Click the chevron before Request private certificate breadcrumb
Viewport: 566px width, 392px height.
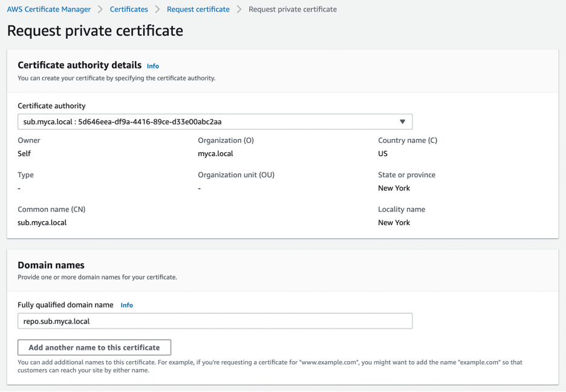click(239, 9)
